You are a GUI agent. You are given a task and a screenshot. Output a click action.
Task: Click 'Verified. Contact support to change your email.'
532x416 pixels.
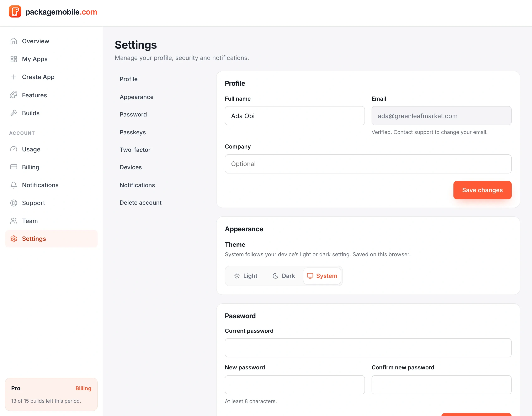click(430, 132)
